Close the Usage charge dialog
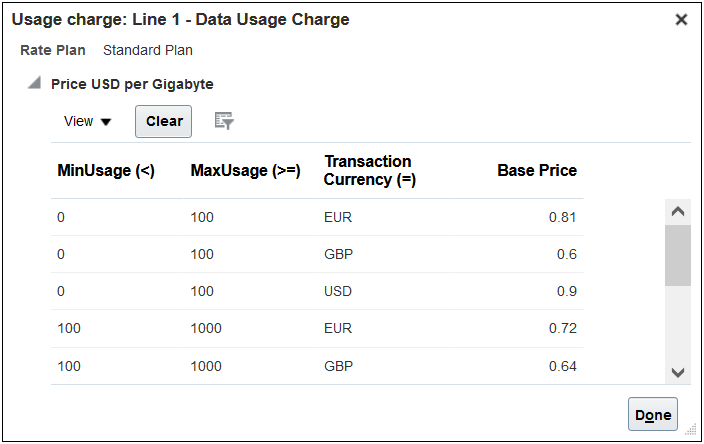 tap(681, 20)
